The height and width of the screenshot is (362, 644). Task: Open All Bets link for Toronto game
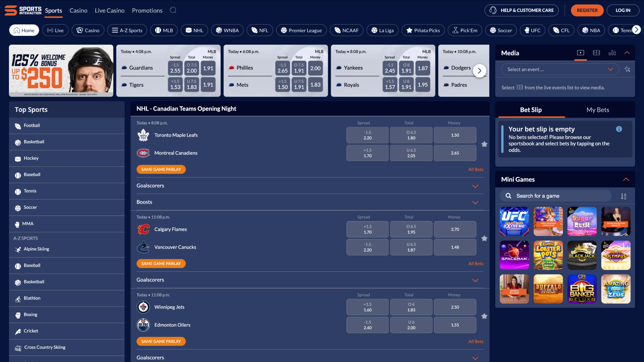click(x=476, y=169)
